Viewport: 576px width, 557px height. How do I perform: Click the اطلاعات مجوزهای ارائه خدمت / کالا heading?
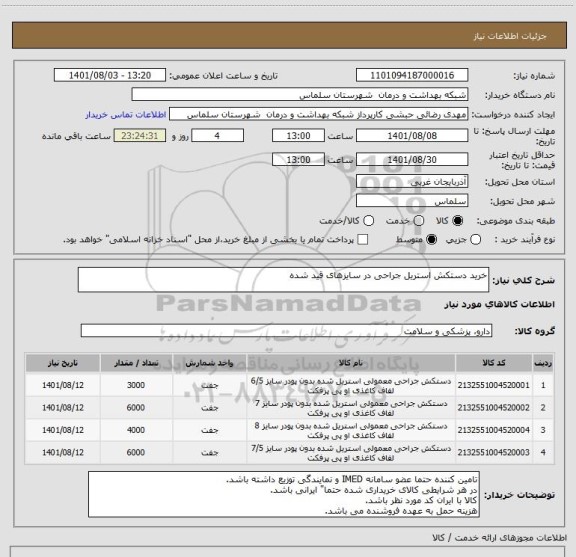click(x=500, y=538)
